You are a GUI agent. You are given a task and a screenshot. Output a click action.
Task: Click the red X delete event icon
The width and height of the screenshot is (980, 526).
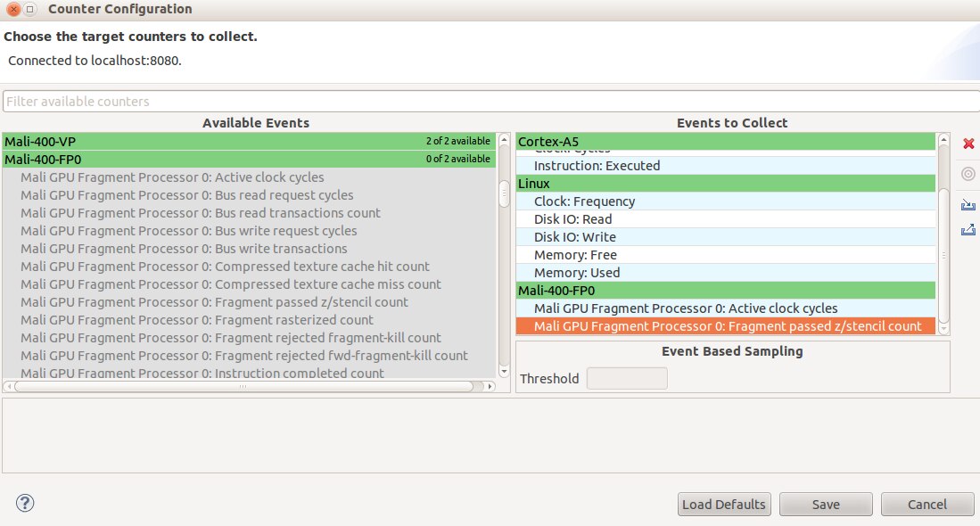tap(968, 144)
